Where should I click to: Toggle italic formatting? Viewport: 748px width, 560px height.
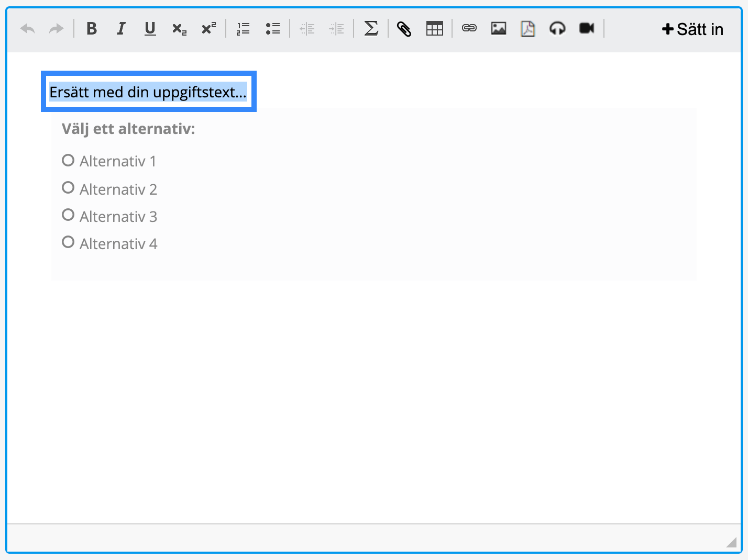pos(121,29)
